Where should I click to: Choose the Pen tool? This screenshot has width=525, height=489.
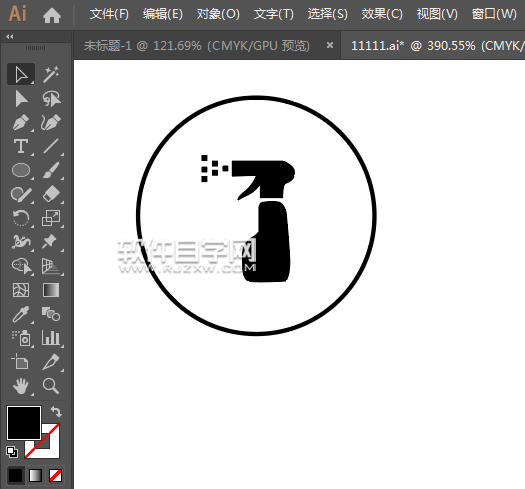point(21,122)
